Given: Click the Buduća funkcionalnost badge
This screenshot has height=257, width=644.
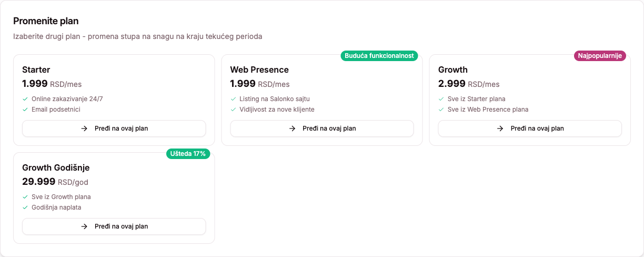Looking at the screenshot, I should [379, 56].
